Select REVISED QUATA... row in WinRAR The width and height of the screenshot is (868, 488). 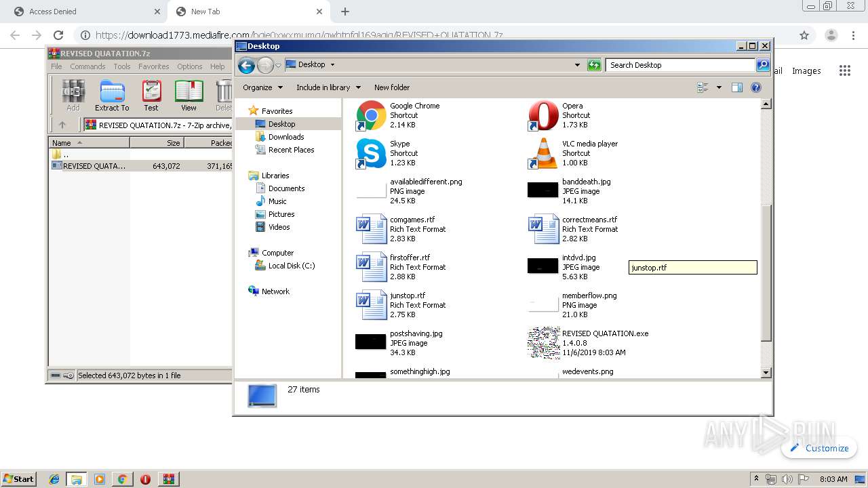point(141,165)
